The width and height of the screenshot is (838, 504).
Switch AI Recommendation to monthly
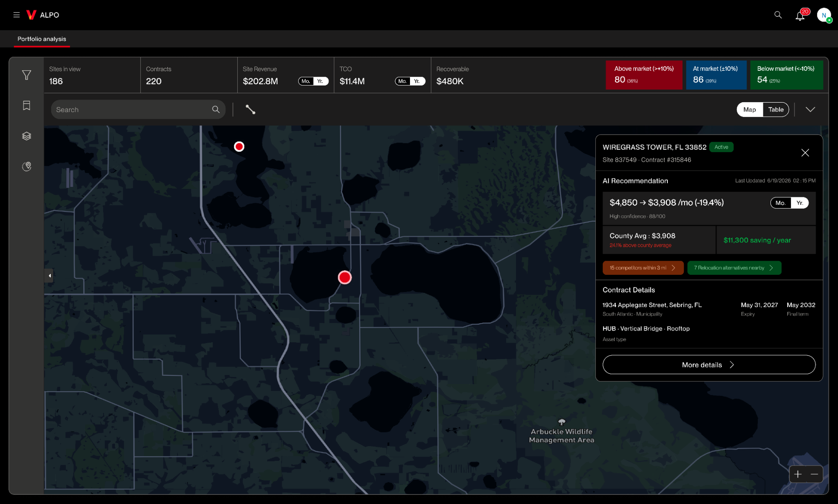tap(781, 203)
